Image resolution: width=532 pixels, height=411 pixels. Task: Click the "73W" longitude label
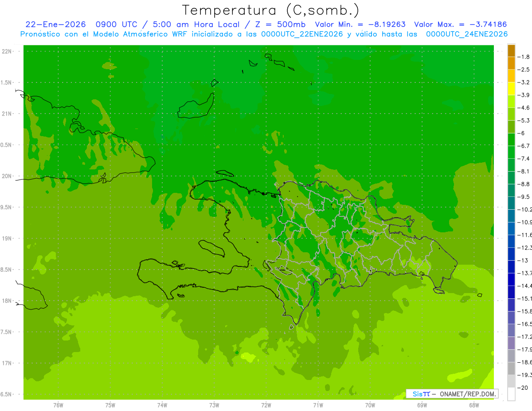pyautogui.click(x=214, y=405)
